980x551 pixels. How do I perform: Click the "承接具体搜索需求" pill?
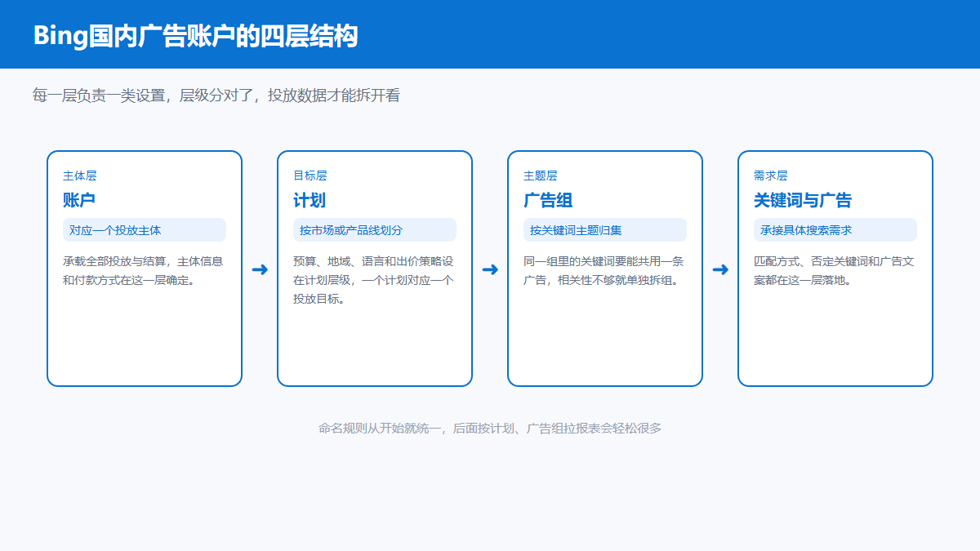pyautogui.click(x=835, y=230)
